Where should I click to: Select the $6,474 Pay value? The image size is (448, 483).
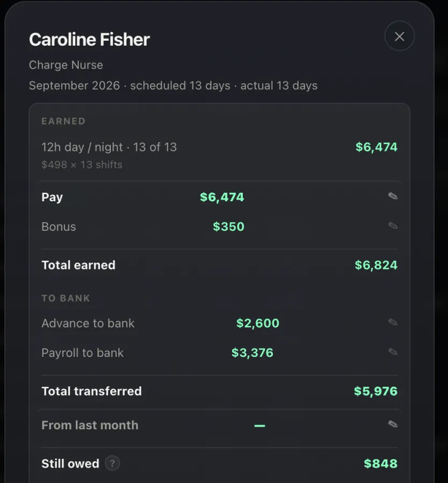tap(222, 197)
